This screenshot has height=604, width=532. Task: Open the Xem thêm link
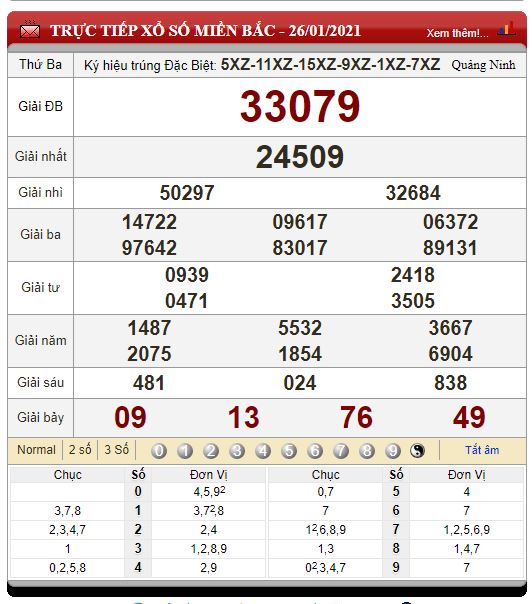pyautogui.click(x=457, y=33)
